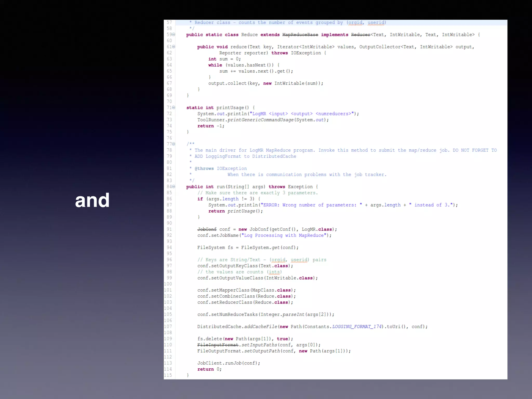Click line number 115 in the gutter
The height and width of the screenshot is (399, 532).
coord(168,375)
